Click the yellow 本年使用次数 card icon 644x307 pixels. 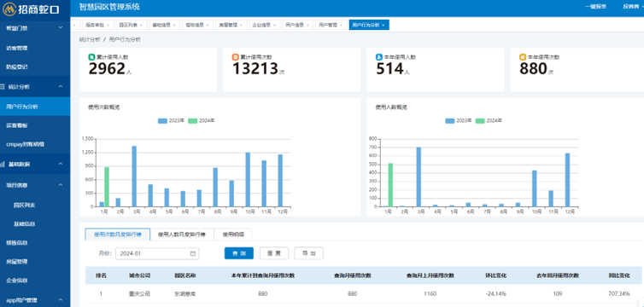click(523, 57)
